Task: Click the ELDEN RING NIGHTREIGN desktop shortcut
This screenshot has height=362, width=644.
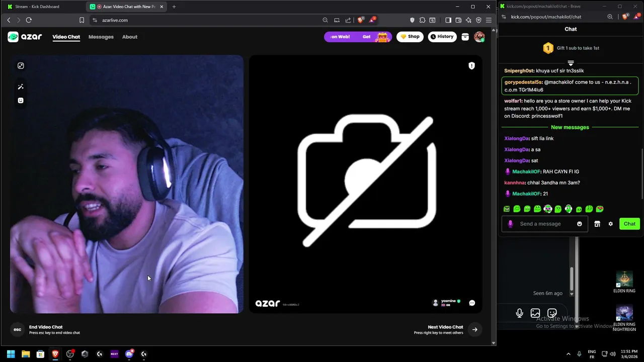Action: click(624, 318)
